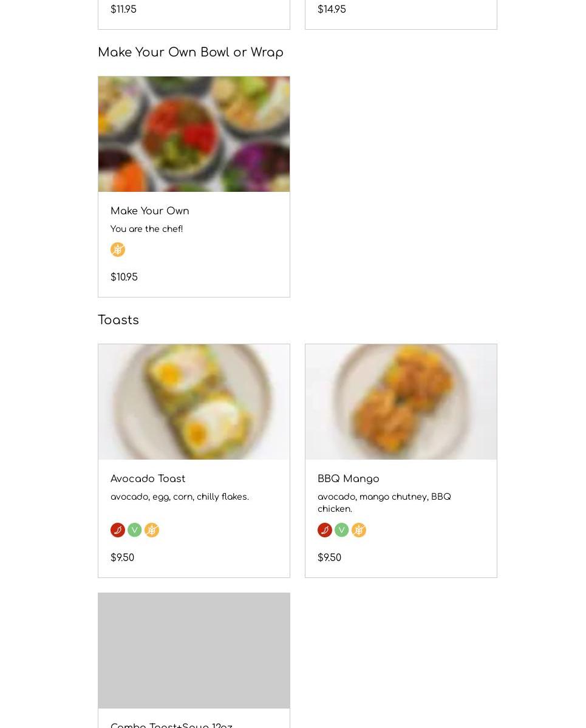Click the Toasts section heading
This screenshot has height=728, width=586.
118,320
